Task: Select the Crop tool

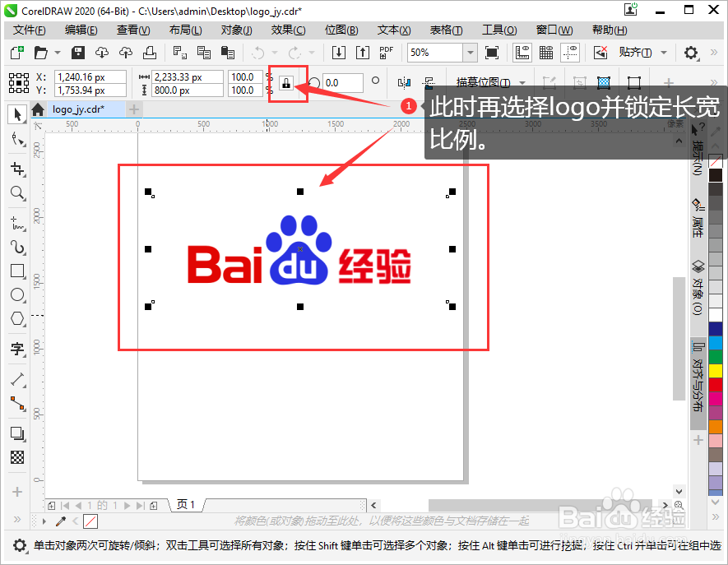Action: pyautogui.click(x=17, y=169)
